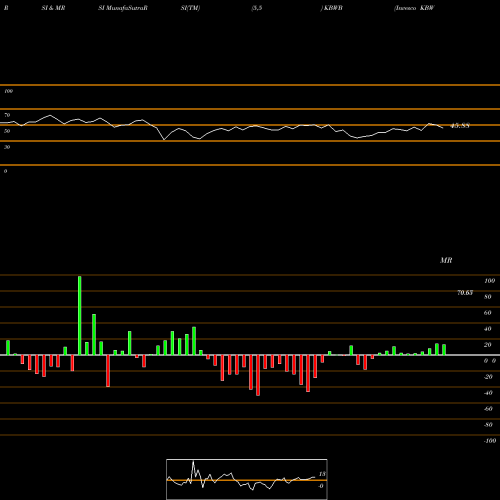Image resolution: width=500 pixels, height=500 pixels.
Task: Click the MR axis label '80'
Action: pos(488,297)
